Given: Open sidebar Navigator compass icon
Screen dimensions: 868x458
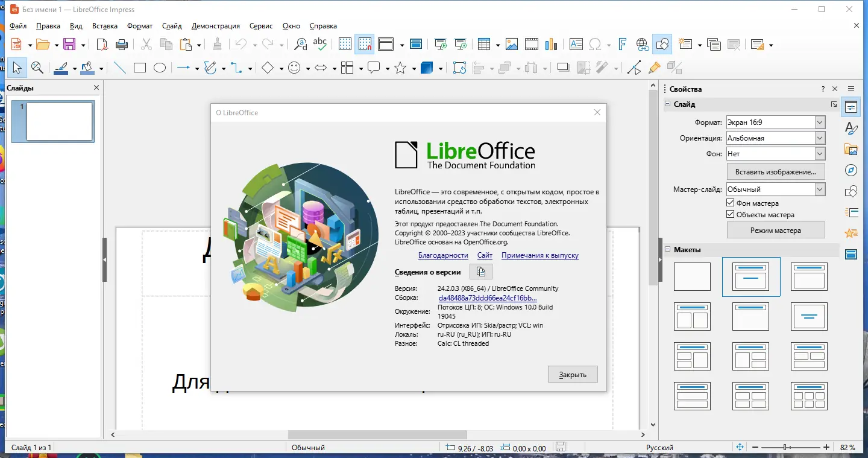Looking at the screenshot, I should [851, 170].
